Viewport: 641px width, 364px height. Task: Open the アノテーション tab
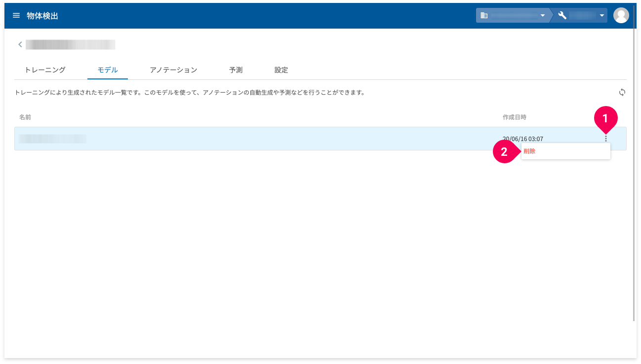[173, 70]
